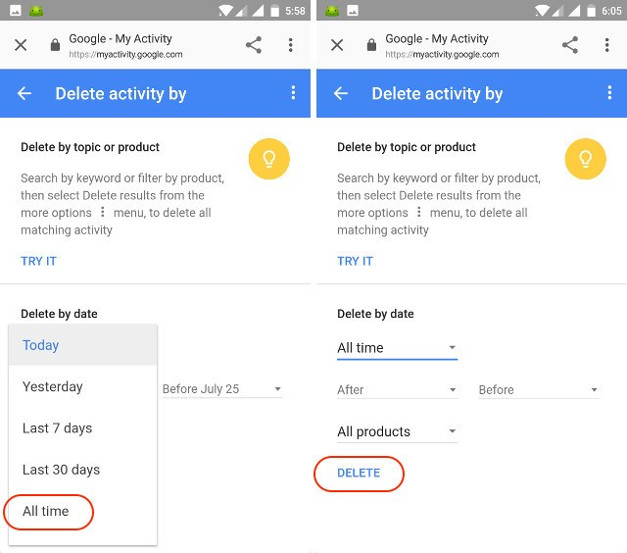Tap the yellow lightbulb icon in right screenshot
This screenshot has width=627, height=553.
point(585,159)
